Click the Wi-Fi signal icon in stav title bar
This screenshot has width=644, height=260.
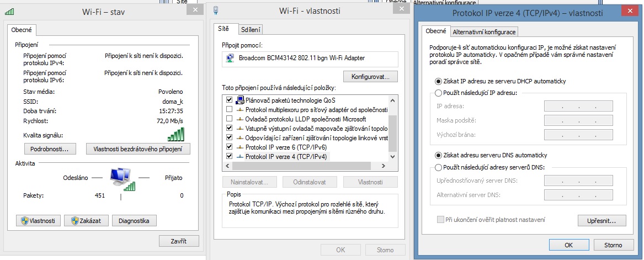pyautogui.click(x=9, y=12)
